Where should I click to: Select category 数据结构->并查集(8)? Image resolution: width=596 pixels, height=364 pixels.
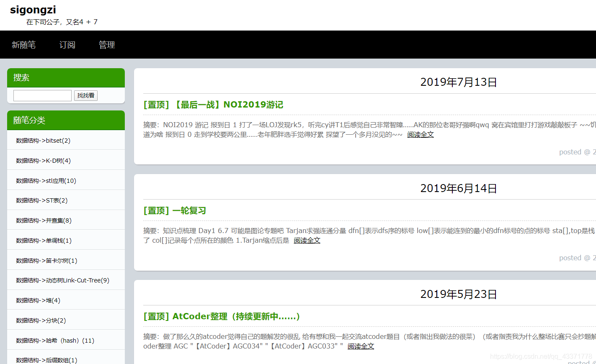(42, 220)
